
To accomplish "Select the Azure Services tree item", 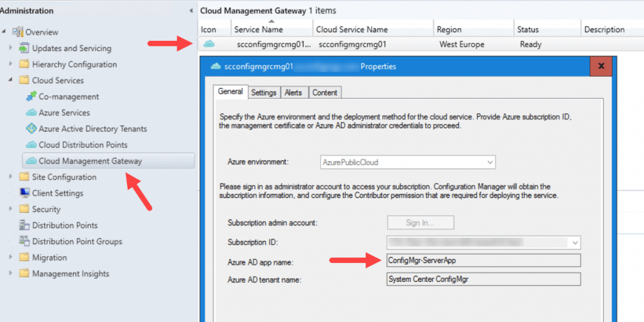I will pos(64,113).
